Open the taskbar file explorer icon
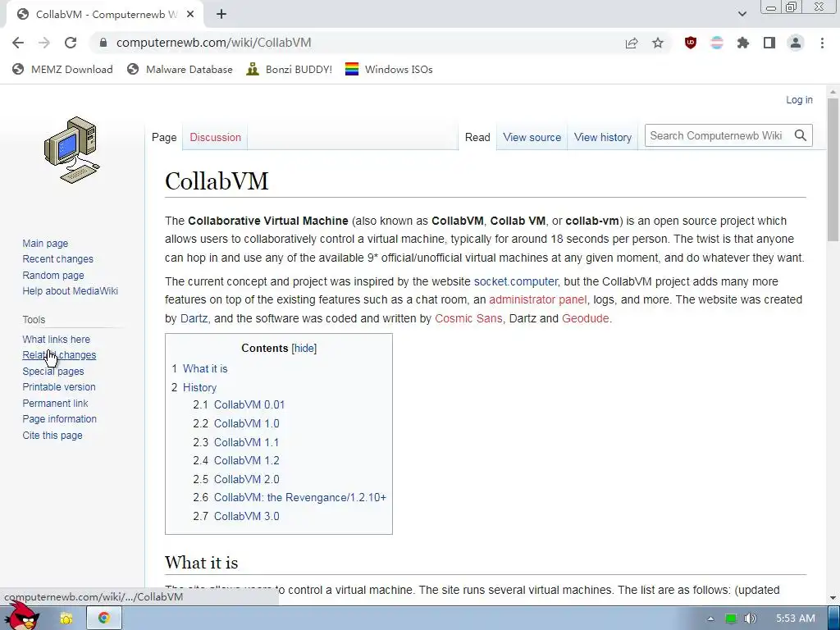Screen dimensions: 840x630 pos(66,619)
